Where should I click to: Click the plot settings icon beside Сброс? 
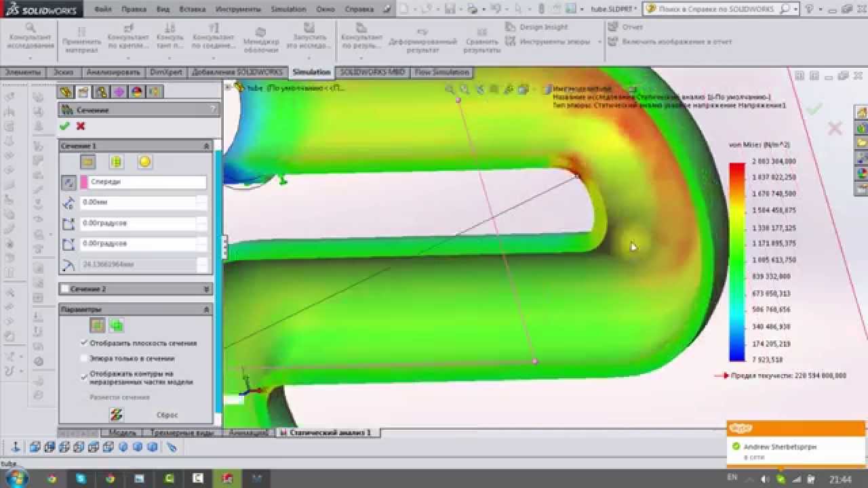pos(116,414)
